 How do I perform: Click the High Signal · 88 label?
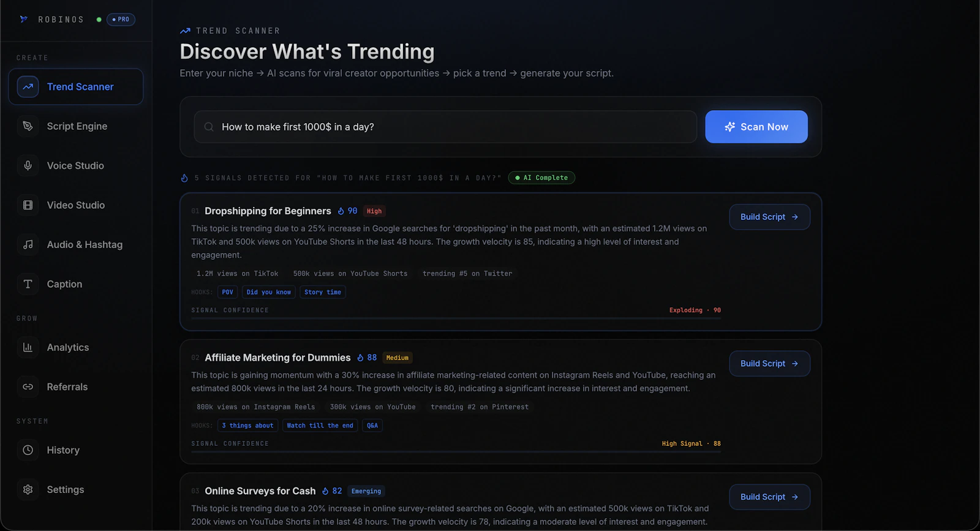click(x=692, y=444)
